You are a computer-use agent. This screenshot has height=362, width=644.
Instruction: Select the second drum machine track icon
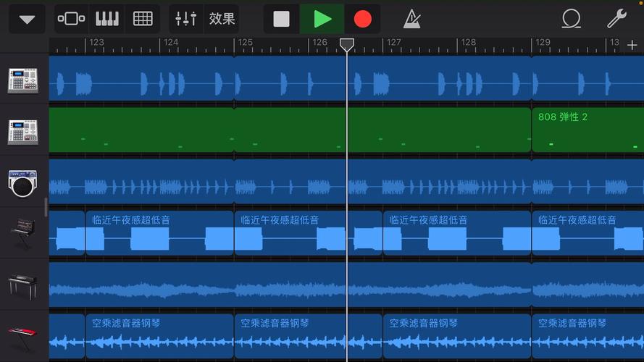[23, 132]
